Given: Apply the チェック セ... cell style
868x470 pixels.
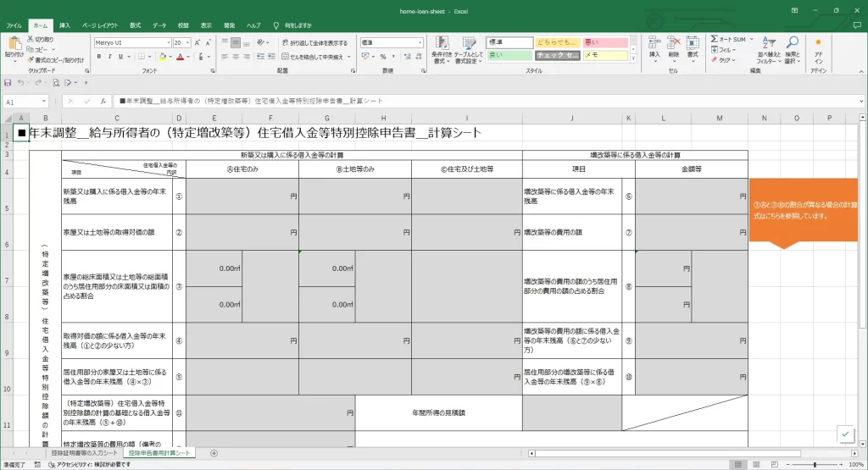Looking at the screenshot, I should 557,55.
